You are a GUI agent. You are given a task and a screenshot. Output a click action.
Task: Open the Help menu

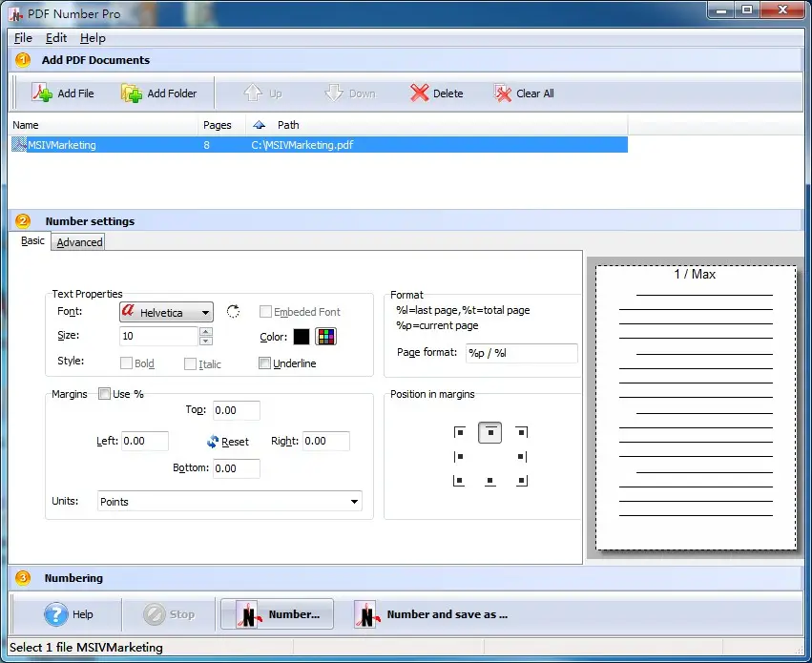pos(93,38)
